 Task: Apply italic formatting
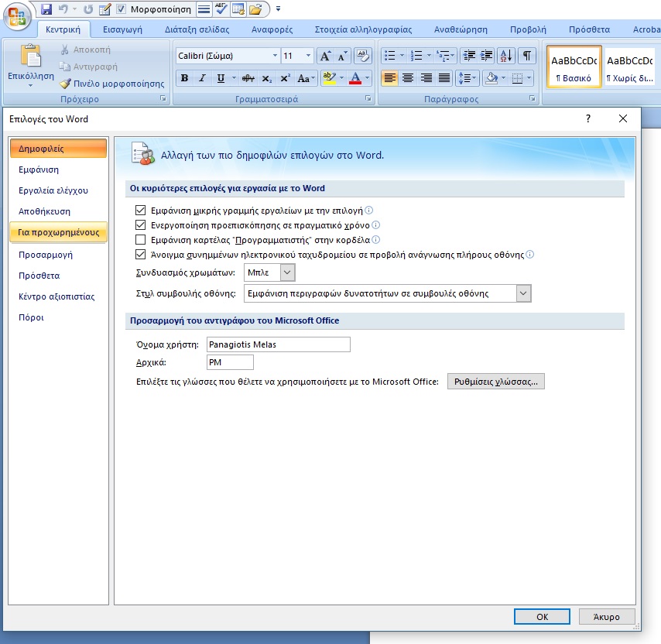(203, 78)
